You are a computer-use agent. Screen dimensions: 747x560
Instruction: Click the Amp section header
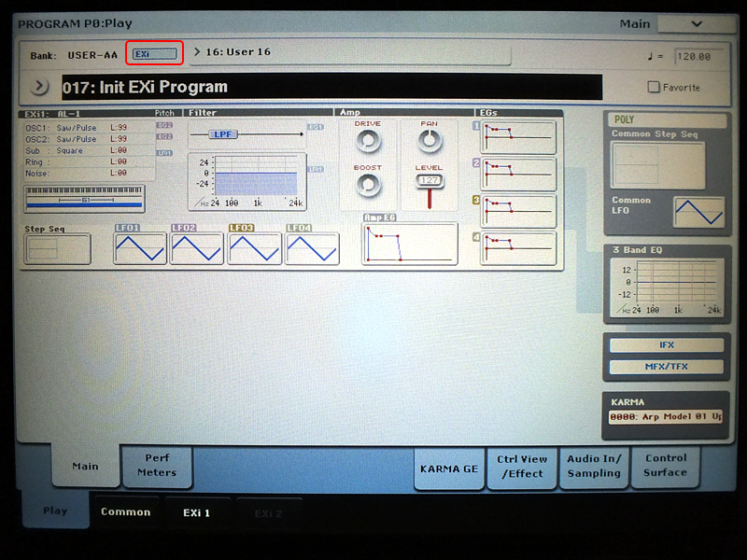349,112
